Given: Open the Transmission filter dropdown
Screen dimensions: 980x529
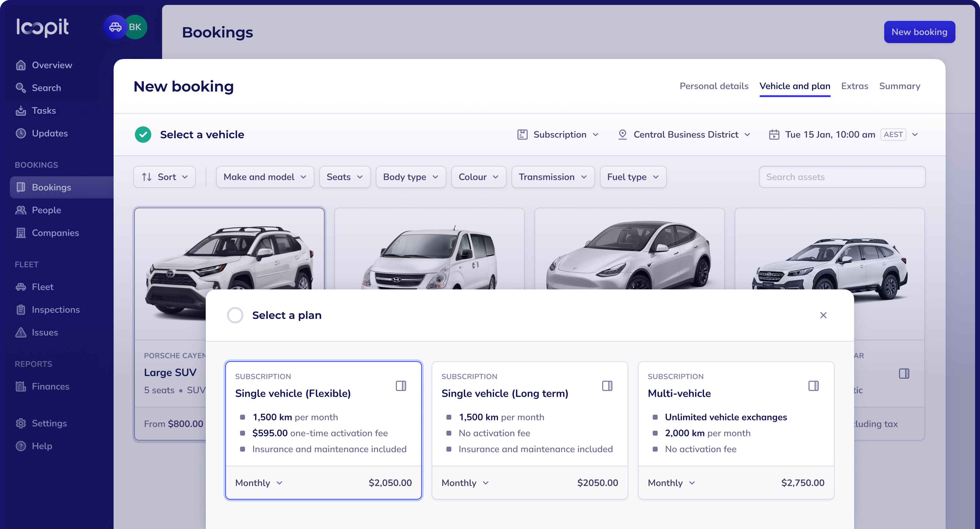Looking at the screenshot, I should click(552, 177).
